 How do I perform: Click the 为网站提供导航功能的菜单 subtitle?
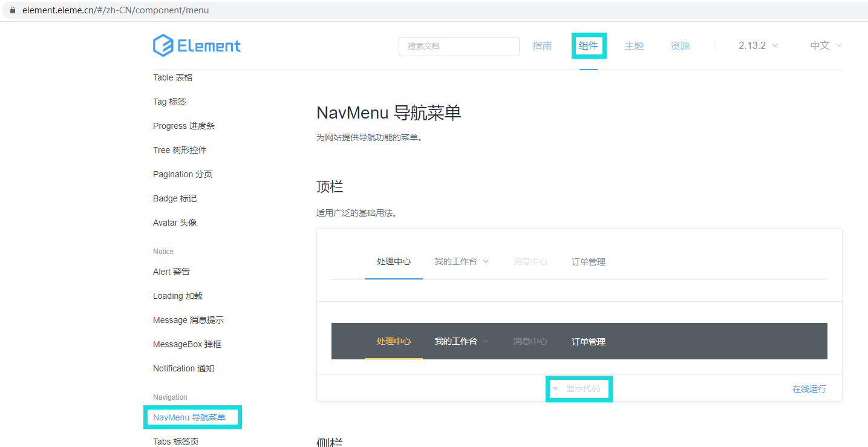coord(370,137)
